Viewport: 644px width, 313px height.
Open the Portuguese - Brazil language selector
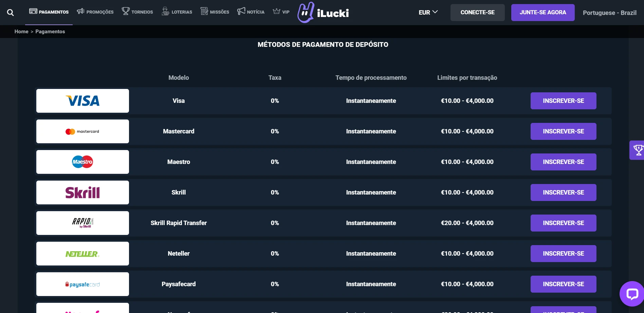(609, 13)
